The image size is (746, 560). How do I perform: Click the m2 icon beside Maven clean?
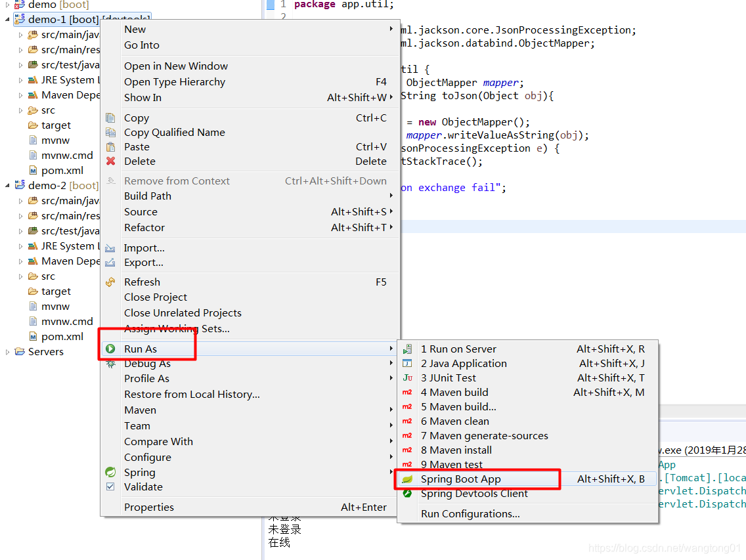coord(407,421)
